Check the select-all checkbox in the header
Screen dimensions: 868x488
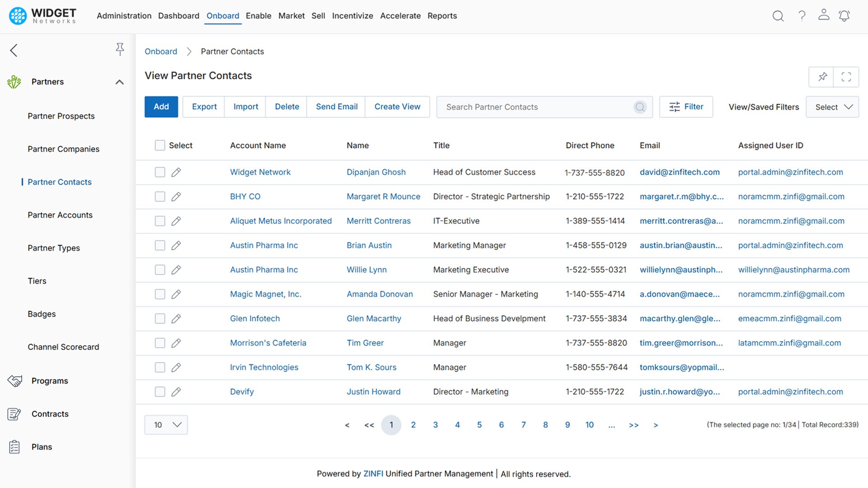(x=160, y=145)
